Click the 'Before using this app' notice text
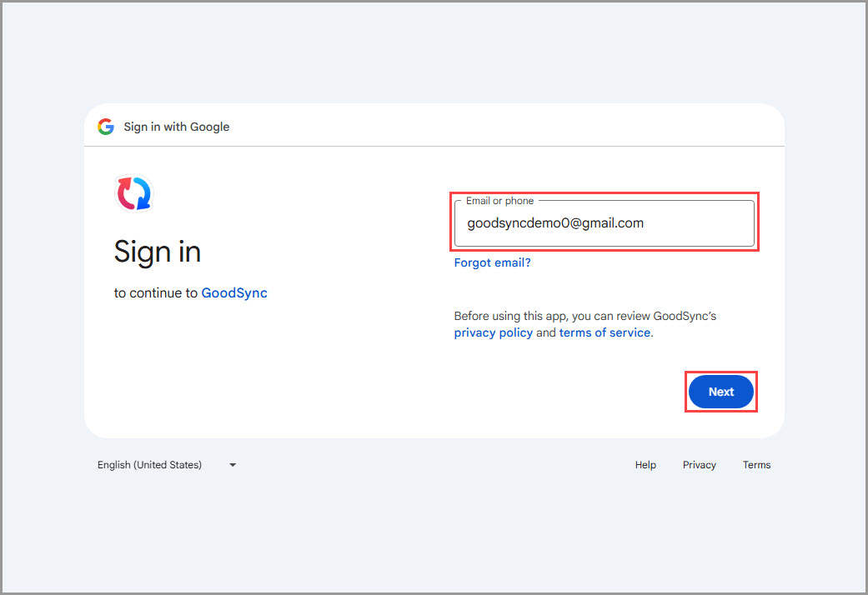Screen dimensions: 868x595 [585, 324]
